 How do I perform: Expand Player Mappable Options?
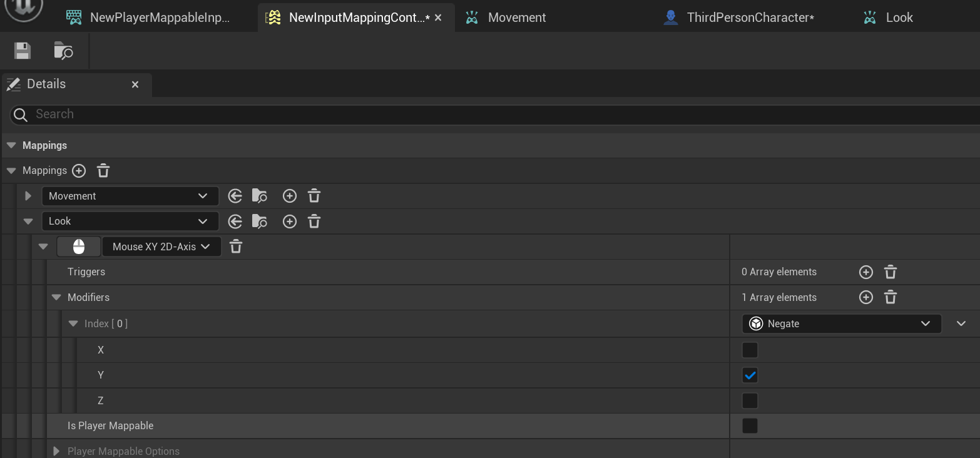(56, 451)
